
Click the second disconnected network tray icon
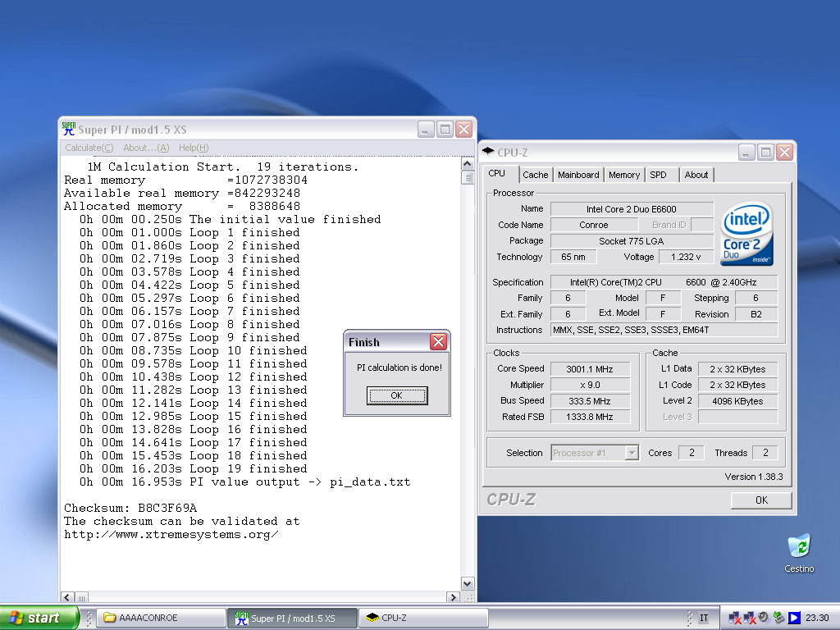click(749, 618)
